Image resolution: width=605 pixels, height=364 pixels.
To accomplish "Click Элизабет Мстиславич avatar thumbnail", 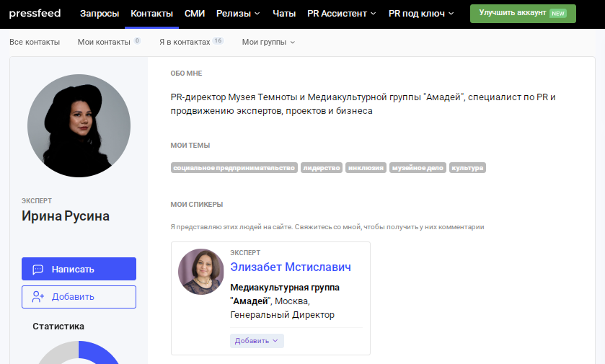I will point(201,272).
